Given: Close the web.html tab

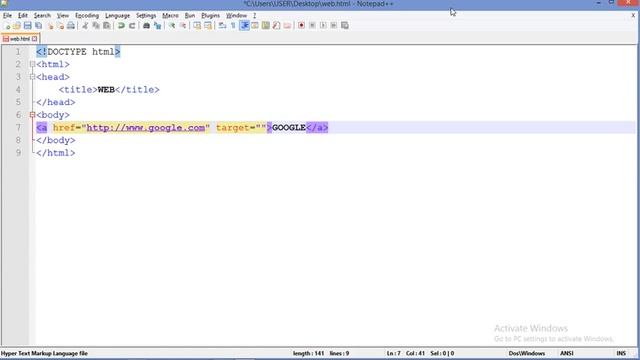Looking at the screenshot, I should pyautogui.click(x=35, y=39).
